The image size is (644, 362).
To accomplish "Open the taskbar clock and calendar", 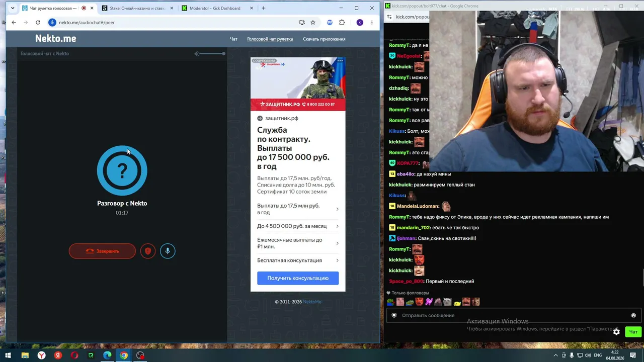I will [x=615, y=355].
